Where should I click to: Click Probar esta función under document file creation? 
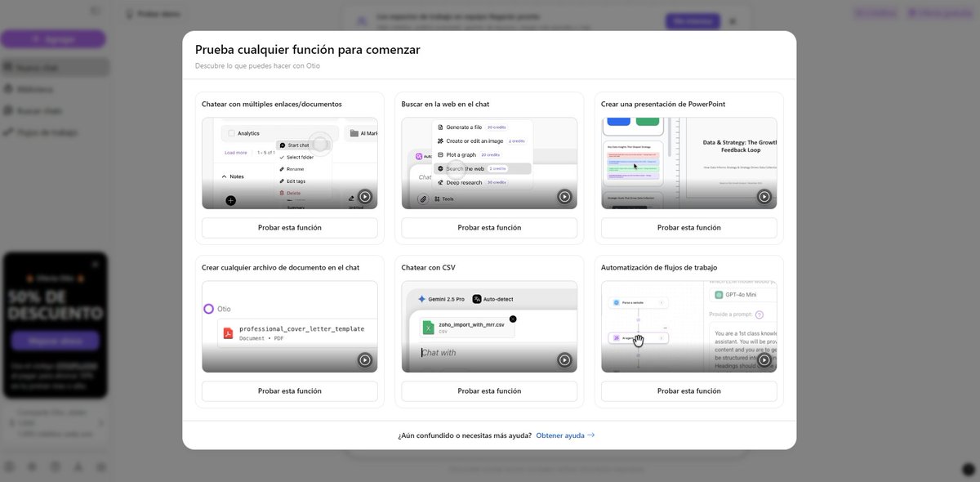(x=290, y=391)
